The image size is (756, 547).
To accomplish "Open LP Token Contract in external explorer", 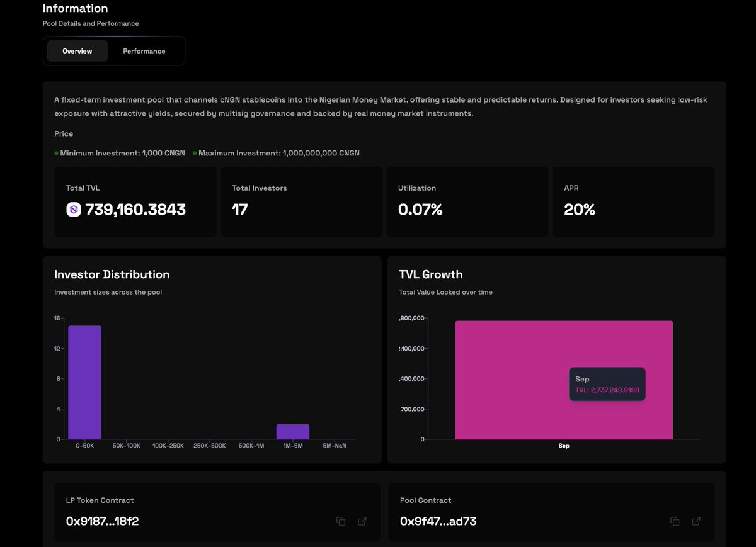I will (362, 521).
